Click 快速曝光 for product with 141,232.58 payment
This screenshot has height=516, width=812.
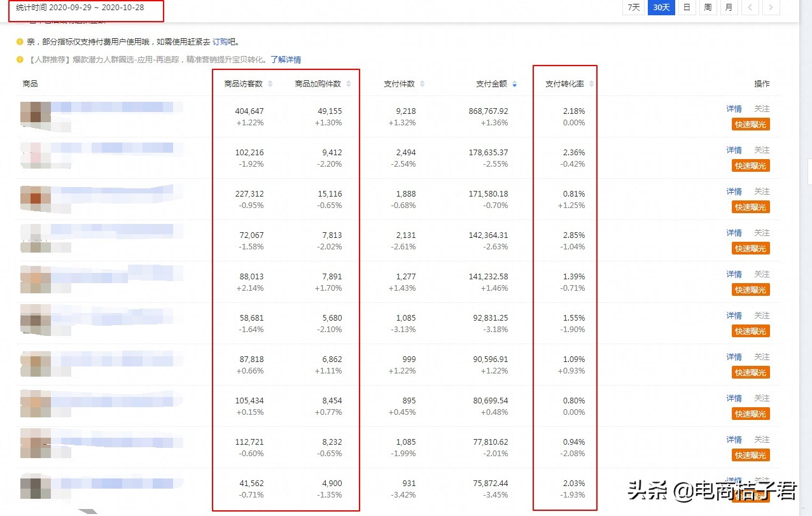pos(750,290)
